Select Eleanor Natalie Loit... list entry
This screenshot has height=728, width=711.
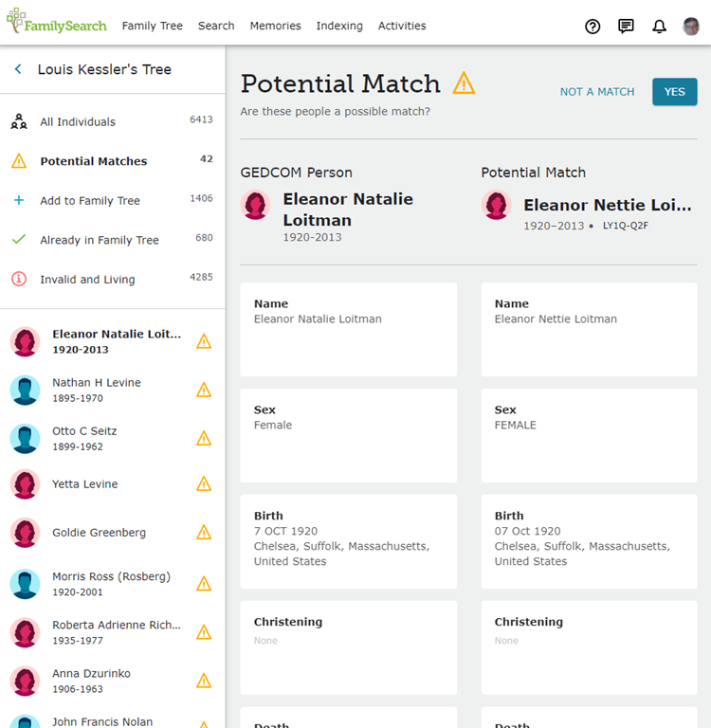[x=113, y=341]
